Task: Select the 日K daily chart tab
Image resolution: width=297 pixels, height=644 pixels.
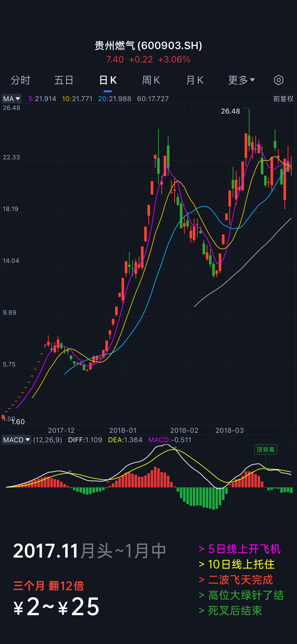Action: 108,80
